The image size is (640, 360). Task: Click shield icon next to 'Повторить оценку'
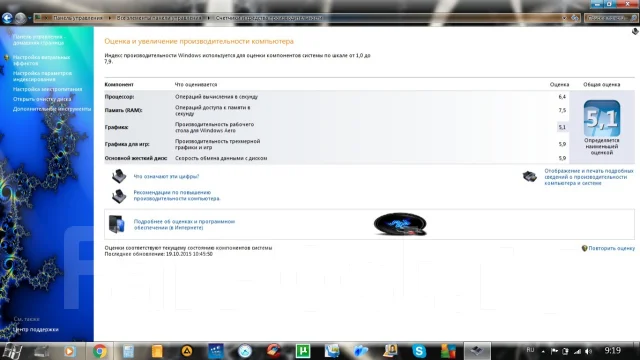click(584, 248)
